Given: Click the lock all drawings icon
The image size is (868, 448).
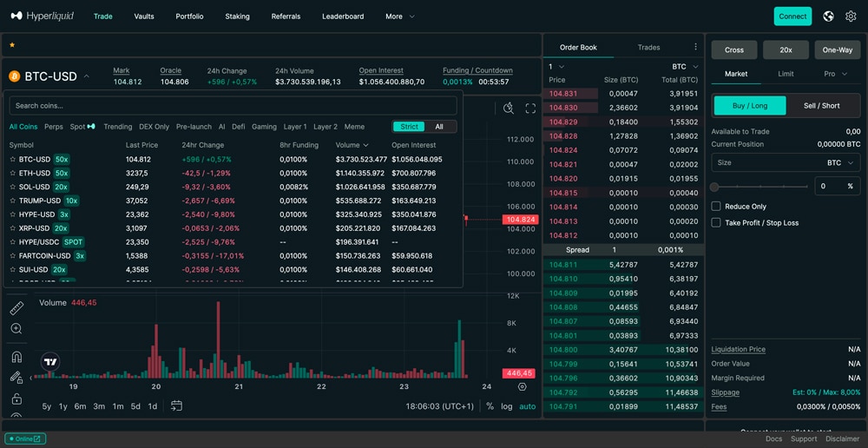Looking at the screenshot, I should pos(16,399).
